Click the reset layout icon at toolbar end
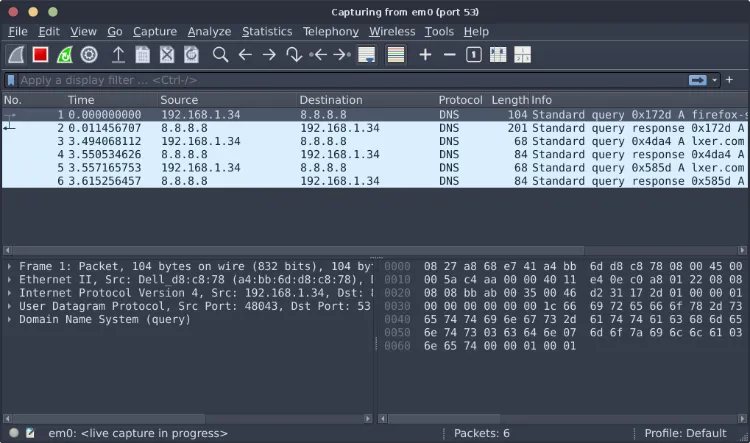 click(x=522, y=55)
